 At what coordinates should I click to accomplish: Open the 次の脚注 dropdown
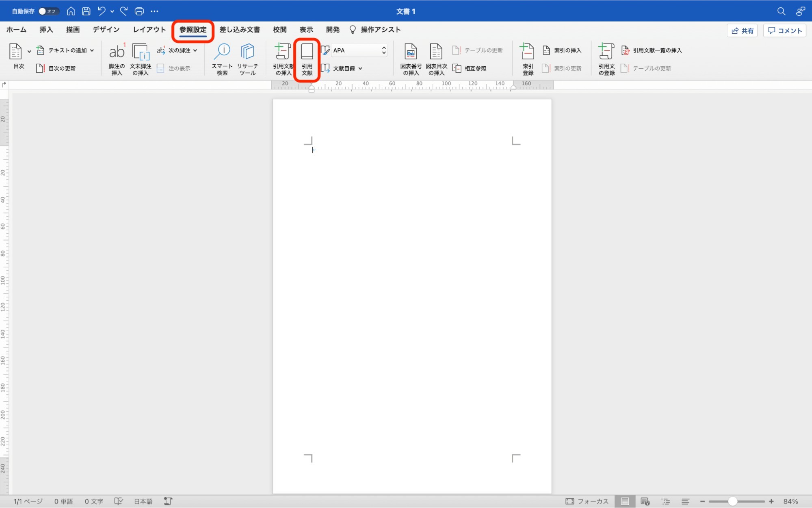pyautogui.click(x=177, y=50)
